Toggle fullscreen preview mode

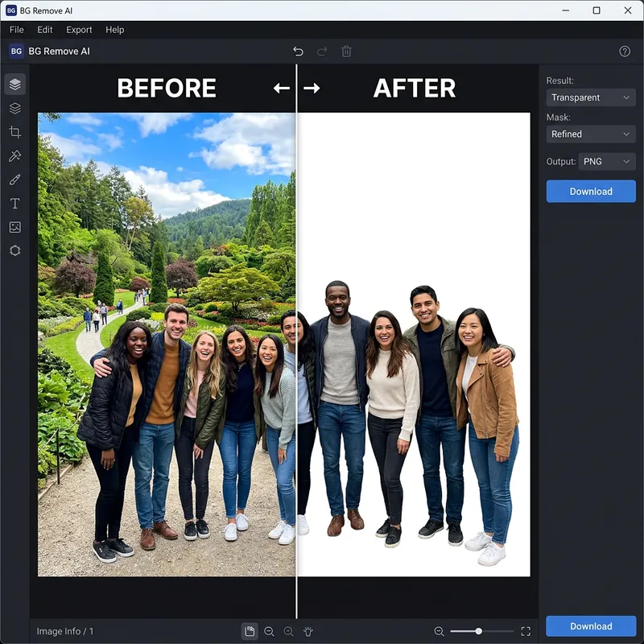[x=526, y=632]
